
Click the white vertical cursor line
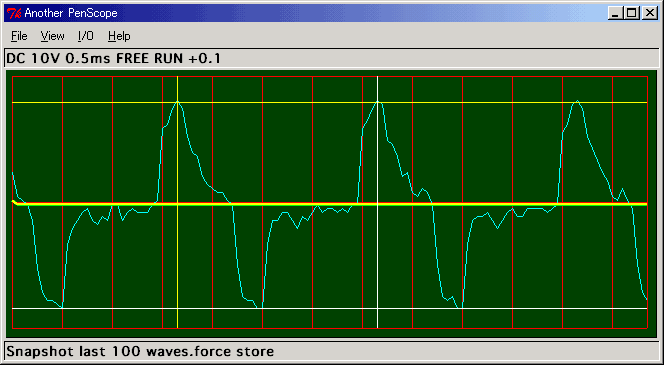click(x=377, y=254)
